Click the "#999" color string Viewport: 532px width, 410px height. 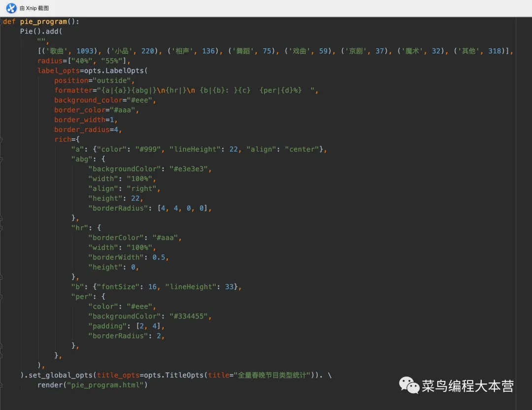coord(148,149)
